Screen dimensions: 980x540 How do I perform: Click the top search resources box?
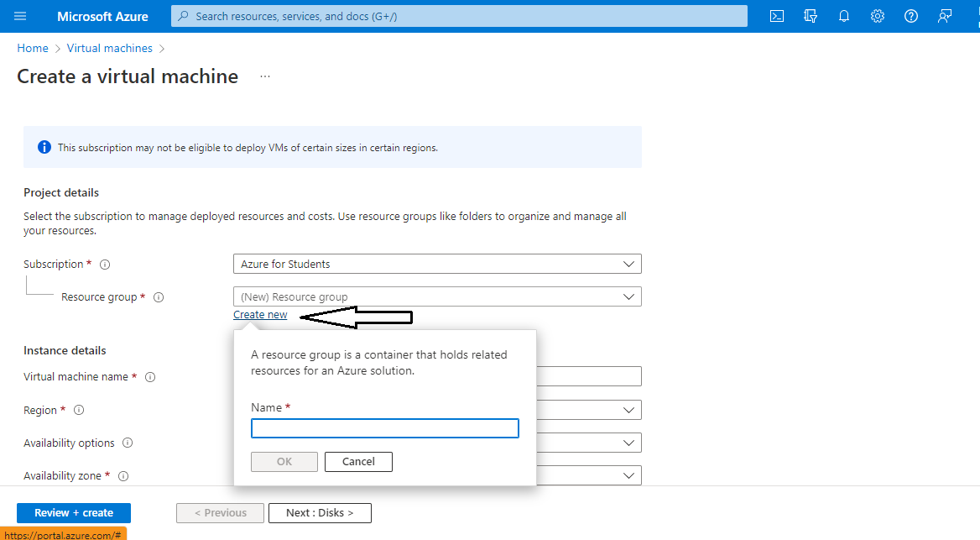[459, 16]
